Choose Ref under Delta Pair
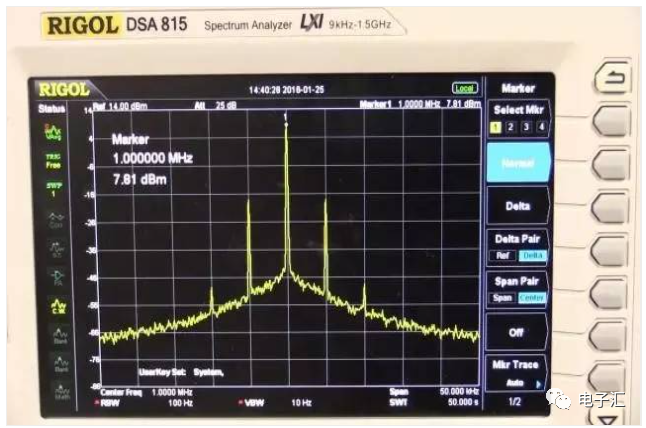 pyautogui.click(x=503, y=256)
